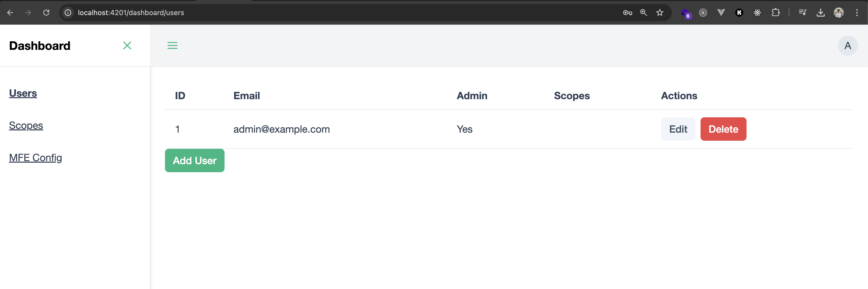Toggle the hamburger menu icon
This screenshot has width=868, height=289.
[172, 46]
